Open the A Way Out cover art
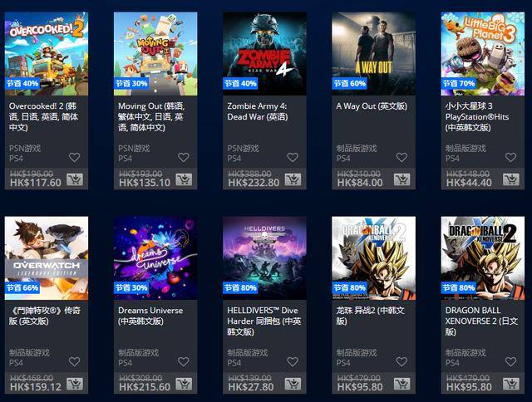 pos(373,54)
